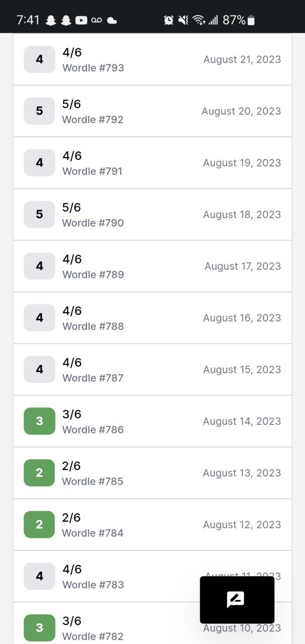Tap the gray score badge for Wordle #792
Viewport: 305px width, 644px height.
[39, 111]
